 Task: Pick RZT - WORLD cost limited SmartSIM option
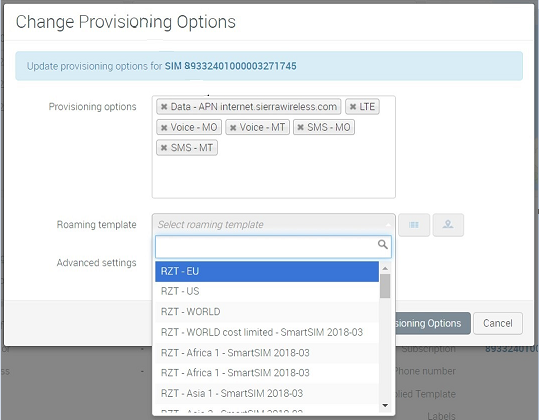point(267,332)
